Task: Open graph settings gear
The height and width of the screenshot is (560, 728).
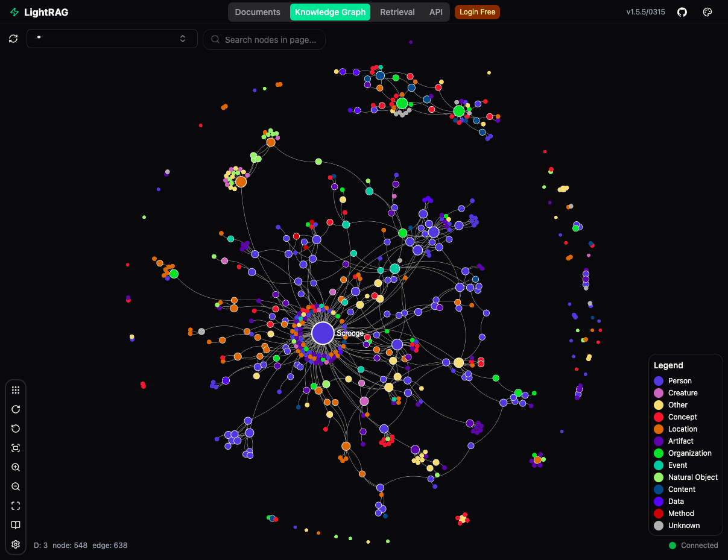Action: tap(16, 544)
